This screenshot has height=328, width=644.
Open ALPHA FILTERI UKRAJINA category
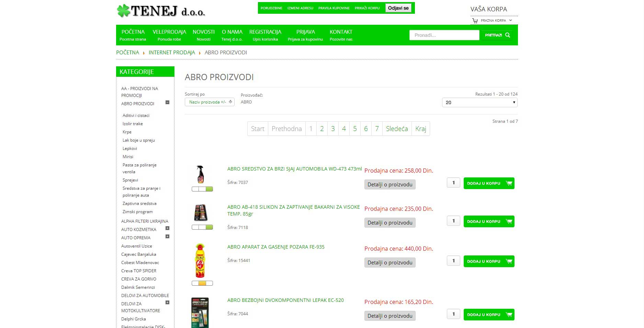145,221
